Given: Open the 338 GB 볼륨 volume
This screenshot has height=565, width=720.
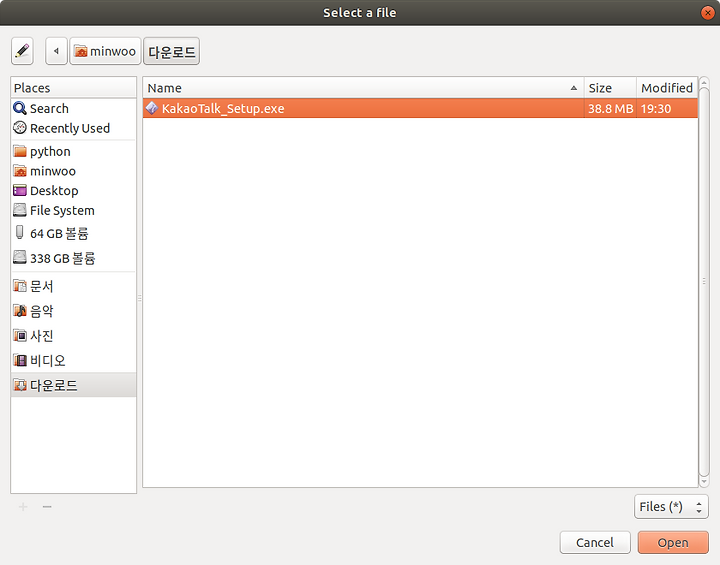Looking at the screenshot, I should click(x=73, y=258).
